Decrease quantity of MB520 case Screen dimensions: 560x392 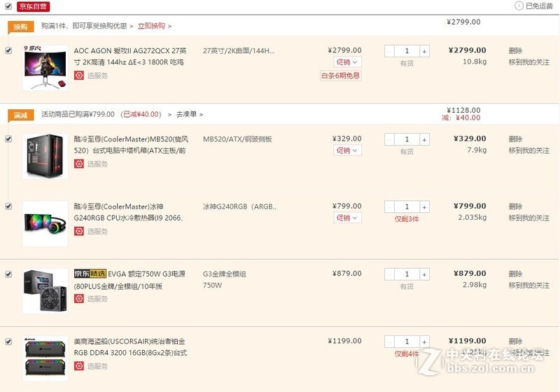389,139
